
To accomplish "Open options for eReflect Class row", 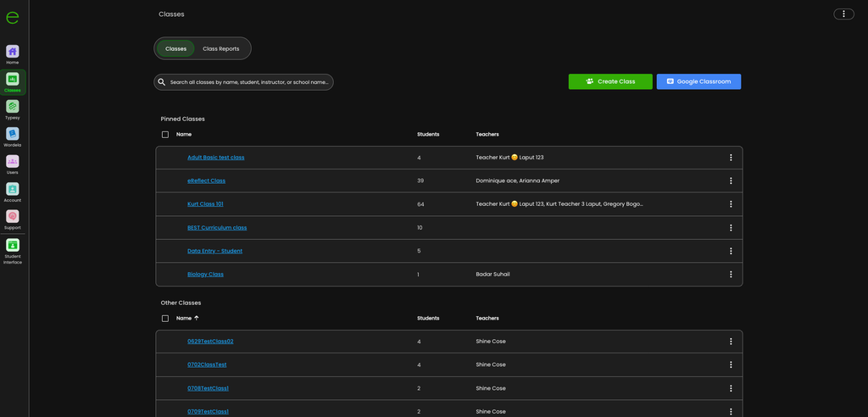I will click(x=731, y=181).
